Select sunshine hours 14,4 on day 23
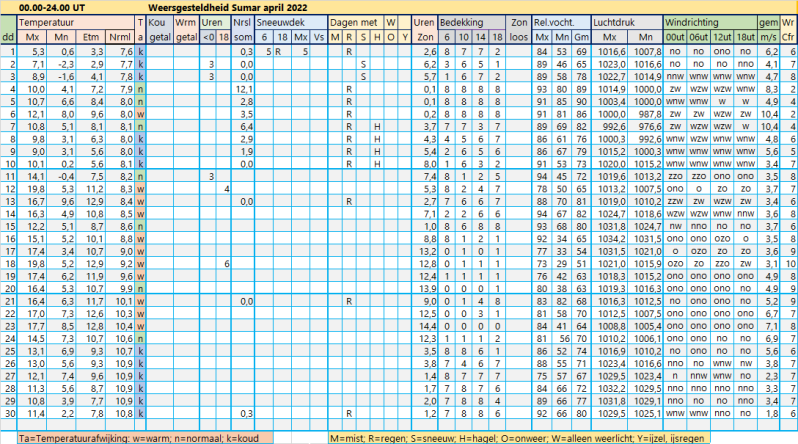Screen dimensions: 798x444 [424, 326]
